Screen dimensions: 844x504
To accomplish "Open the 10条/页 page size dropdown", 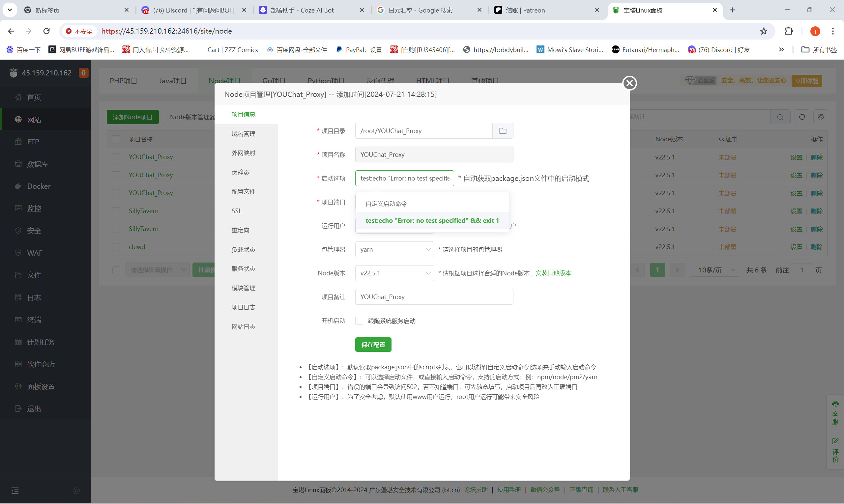I will coord(714,270).
